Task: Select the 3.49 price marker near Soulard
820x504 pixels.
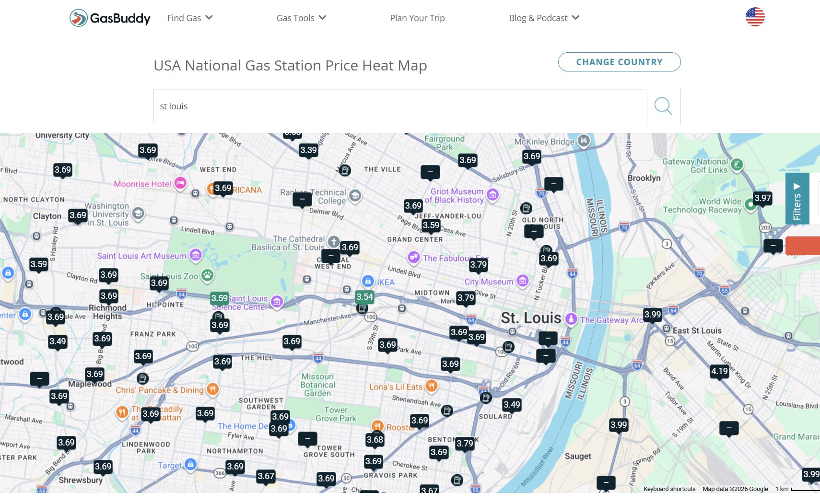Action: (512, 405)
